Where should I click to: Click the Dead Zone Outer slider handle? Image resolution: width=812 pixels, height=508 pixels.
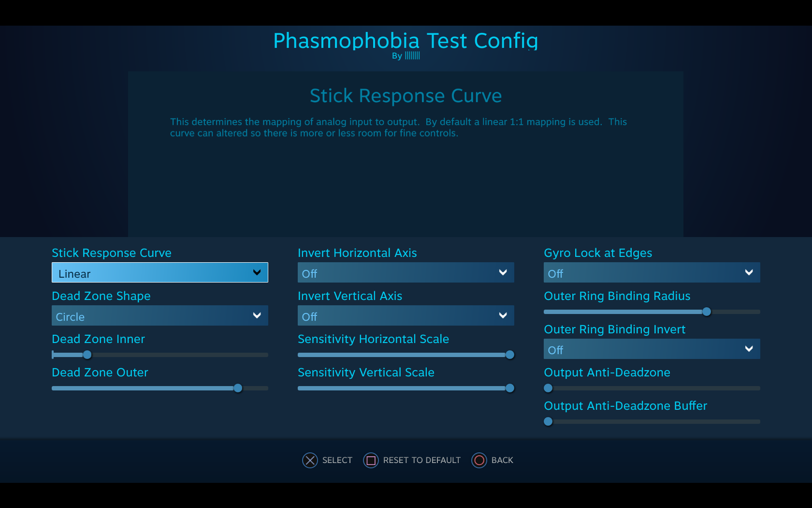click(238, 388)
